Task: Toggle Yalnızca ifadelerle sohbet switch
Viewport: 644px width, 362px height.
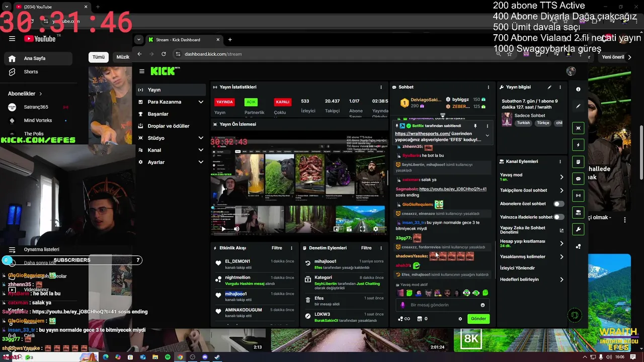Action: [x=558, y=217]
